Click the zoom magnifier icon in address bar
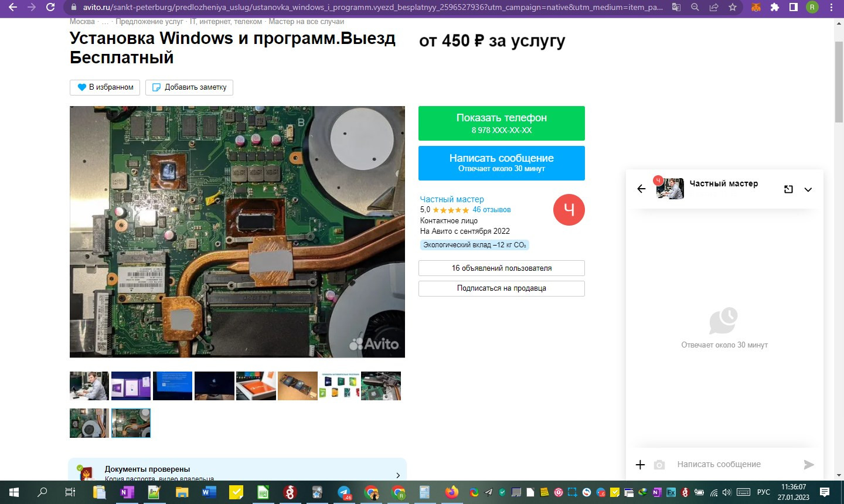This screenshot has width=844, height=504. coord(695,7)
